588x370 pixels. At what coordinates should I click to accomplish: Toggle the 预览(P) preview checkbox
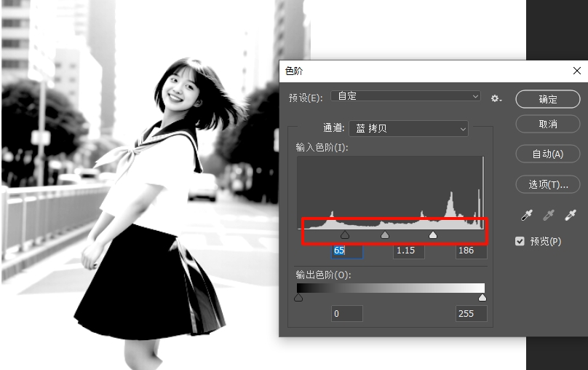[x=520, y=241]
